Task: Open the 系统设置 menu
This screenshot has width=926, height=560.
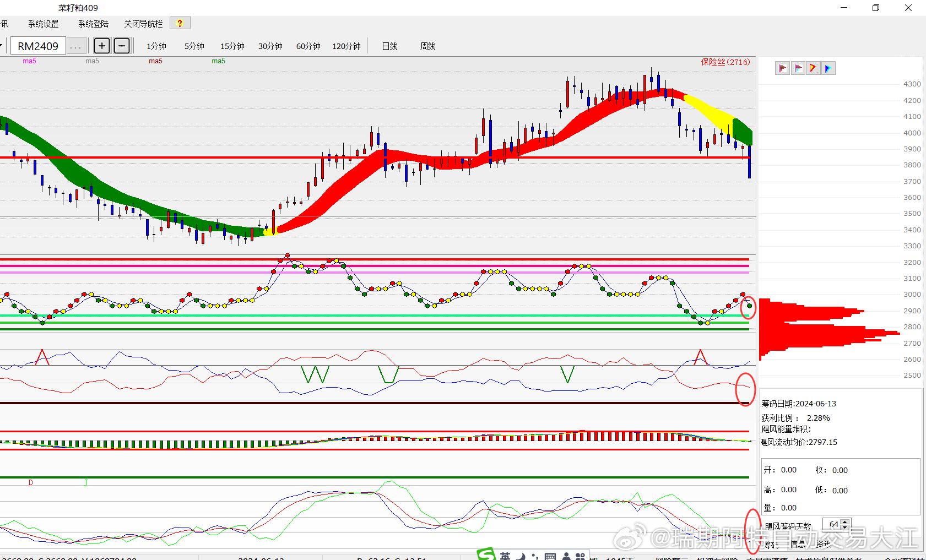Action: (44, 24)
